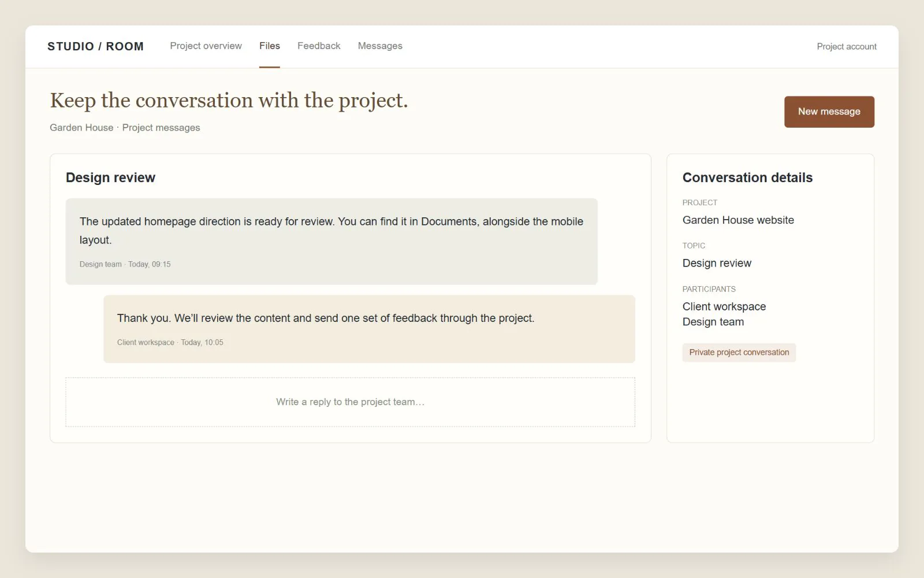
Task: Click the PROJECT section label
Action: (x=699, y=202)
